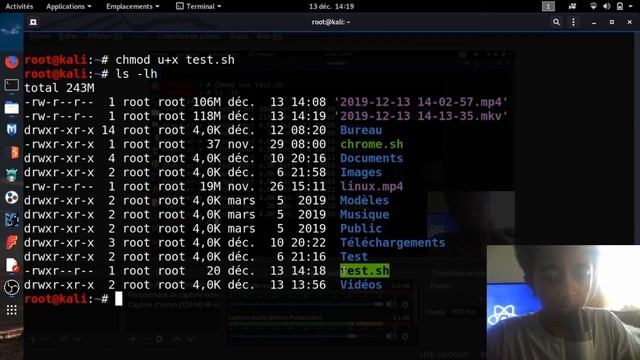Show all applications grid
The image size is (640, 360).
[x=11, y=310]
